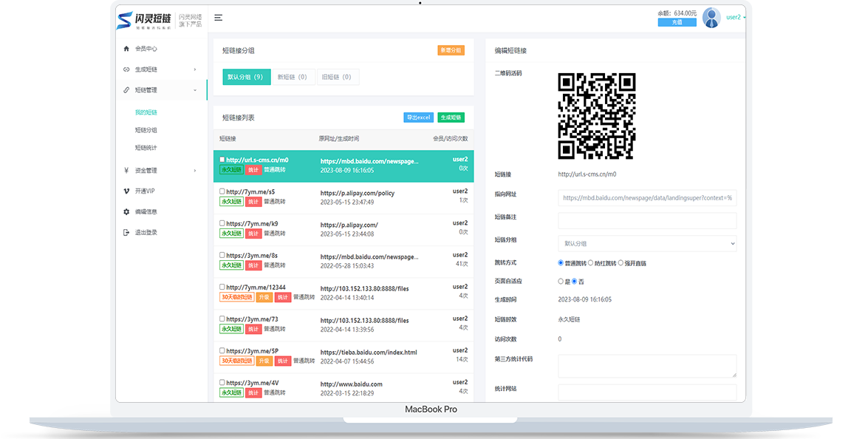Image resolution: width=868 pixels, height=439 pixels.
Task: Check the box for http://7ym.me/s5
Action: pyautogui.click(x=222, y=191)
